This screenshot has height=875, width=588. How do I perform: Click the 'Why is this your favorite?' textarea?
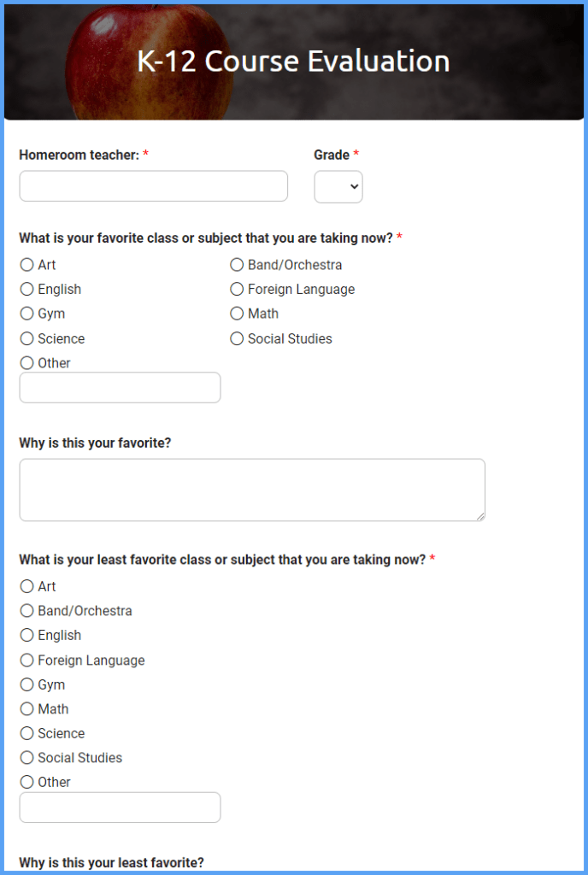click(x=252, y=488)
